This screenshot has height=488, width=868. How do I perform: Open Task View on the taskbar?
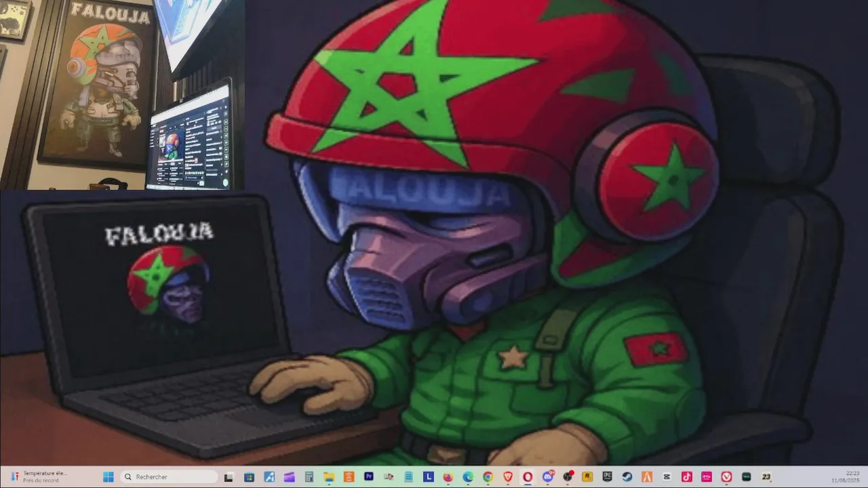tap(229, 476)
